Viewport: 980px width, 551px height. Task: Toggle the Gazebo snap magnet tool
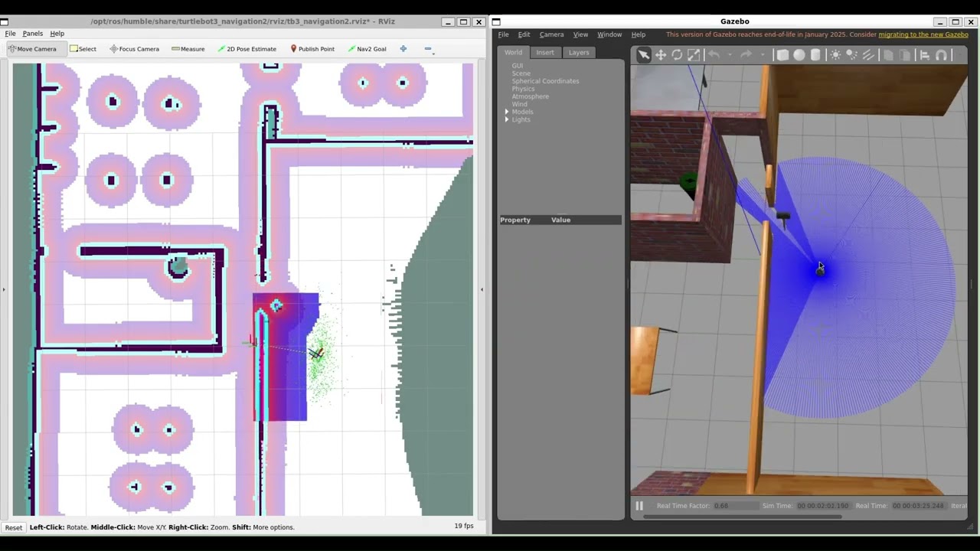(942, 55)
